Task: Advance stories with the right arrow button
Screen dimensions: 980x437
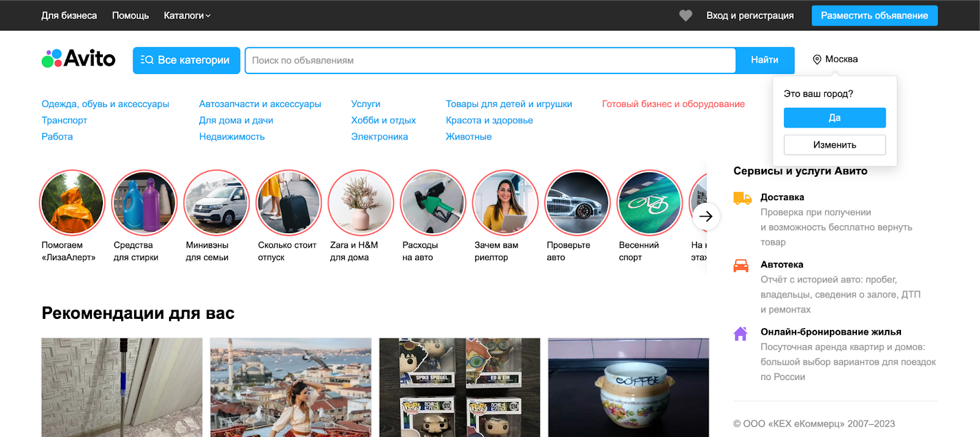Action: (x=706, y=216)
